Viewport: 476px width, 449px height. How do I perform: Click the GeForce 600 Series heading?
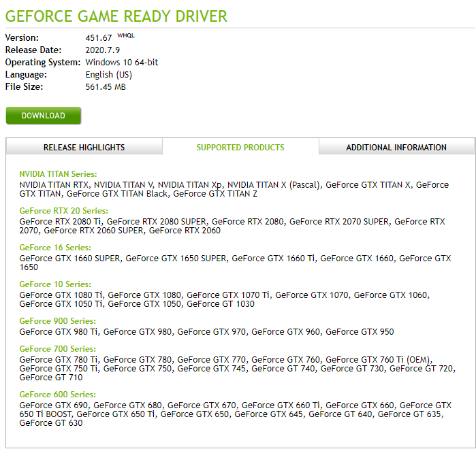pos(58,395)
